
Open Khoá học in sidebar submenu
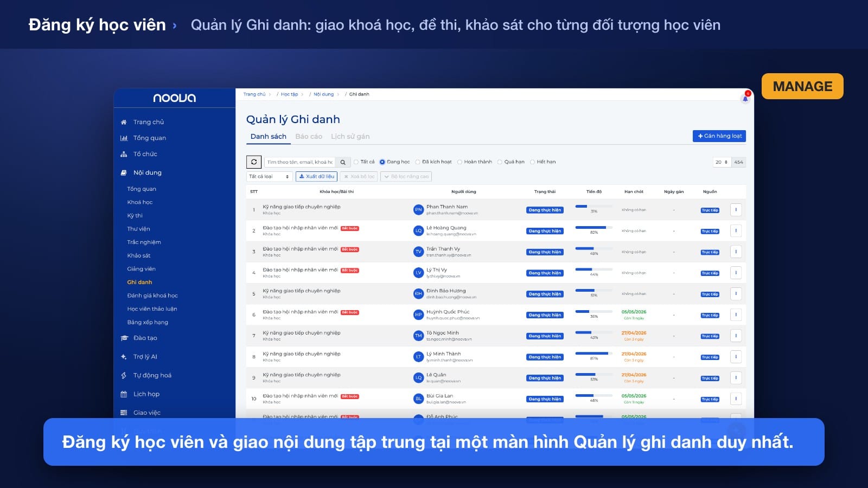(x=140, y=202)
